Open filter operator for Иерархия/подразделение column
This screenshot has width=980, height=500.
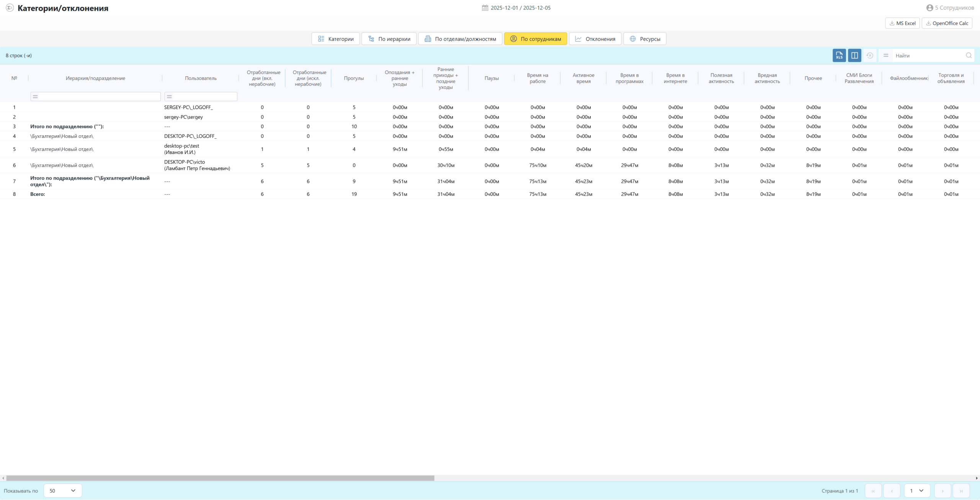(x=35, y=97)
